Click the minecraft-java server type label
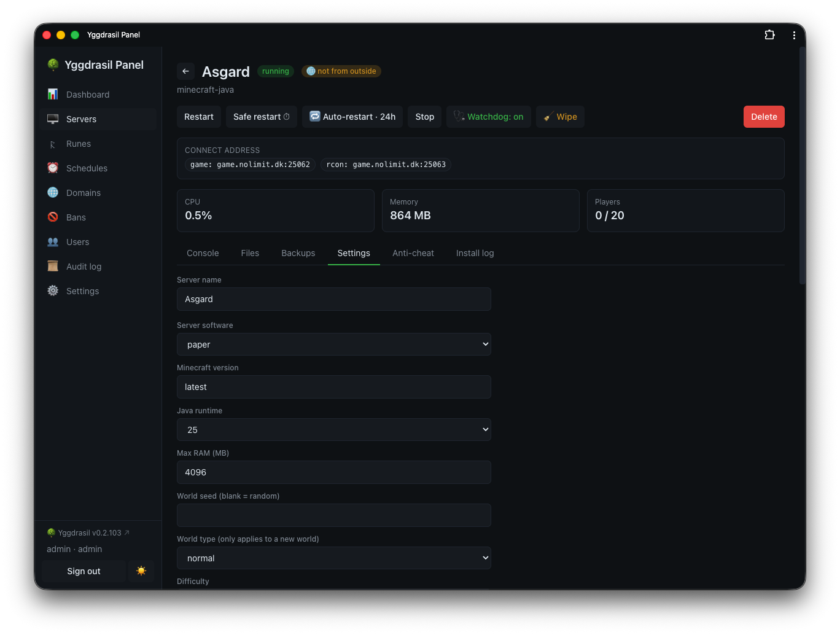This screenshot has width=840, height=635. [x=205, y=90]
